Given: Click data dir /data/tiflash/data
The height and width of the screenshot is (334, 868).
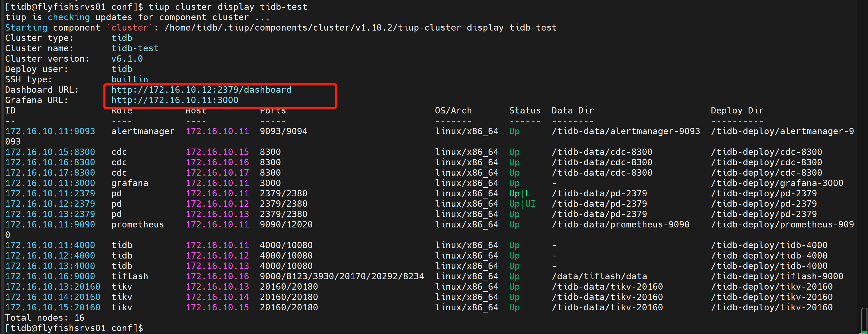Looking at the screenshot, I should [x=599, y=276].
